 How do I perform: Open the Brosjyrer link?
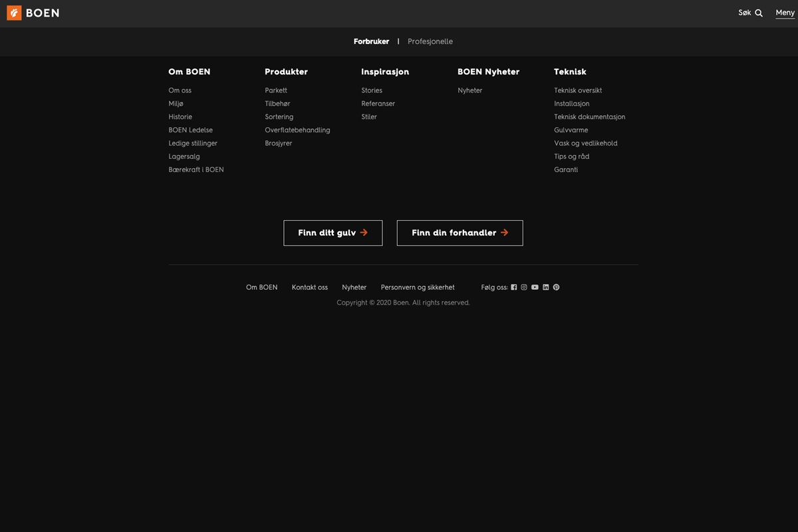pyautogui.click(x=279, y=144)
